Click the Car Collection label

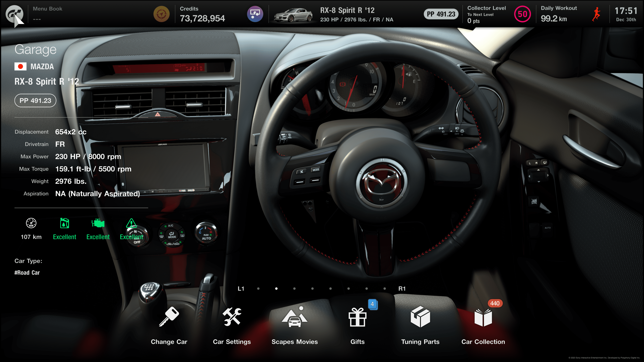(483, 342)
